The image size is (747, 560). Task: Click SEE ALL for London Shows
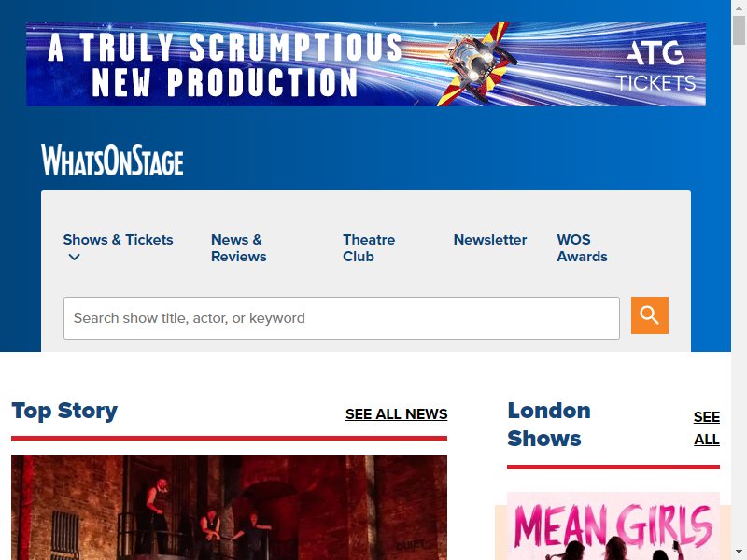coord(707,427)
